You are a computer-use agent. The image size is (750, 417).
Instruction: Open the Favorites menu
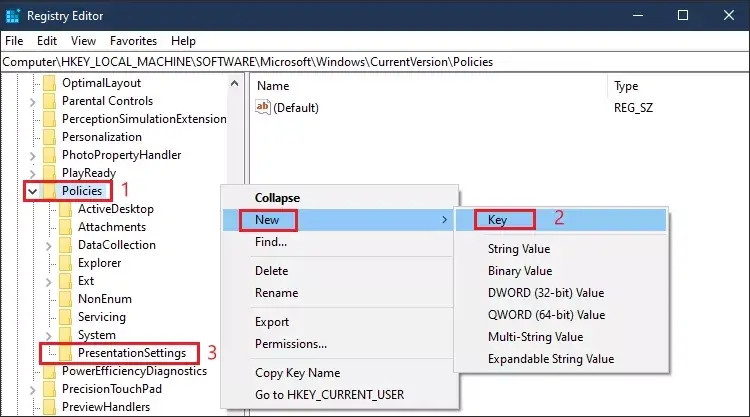pos(133,41)
